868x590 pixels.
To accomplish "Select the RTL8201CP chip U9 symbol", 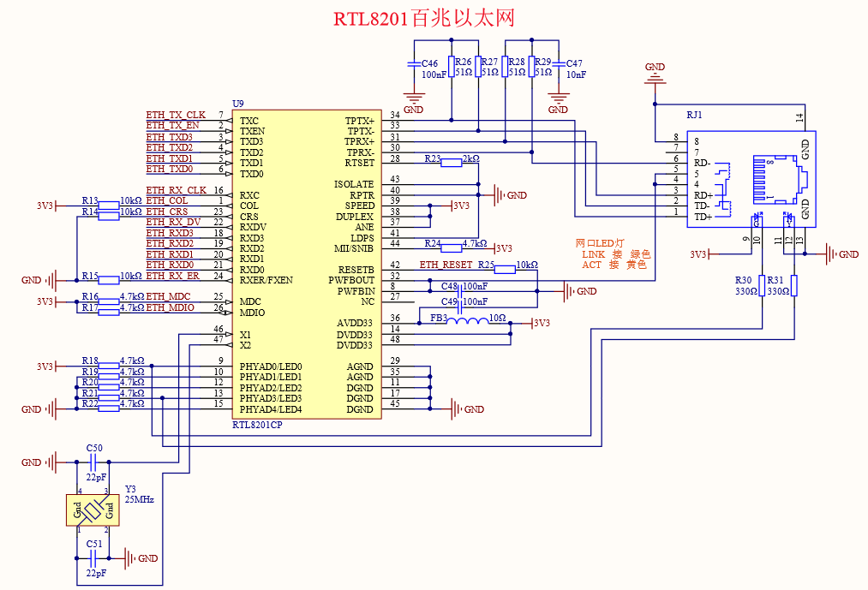I will click(x=306, y=261).
